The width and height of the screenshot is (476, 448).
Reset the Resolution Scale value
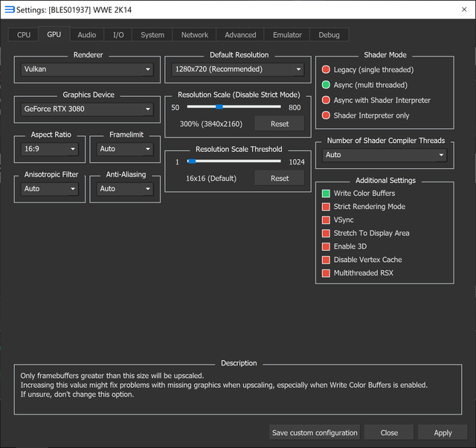click(280, 124)
